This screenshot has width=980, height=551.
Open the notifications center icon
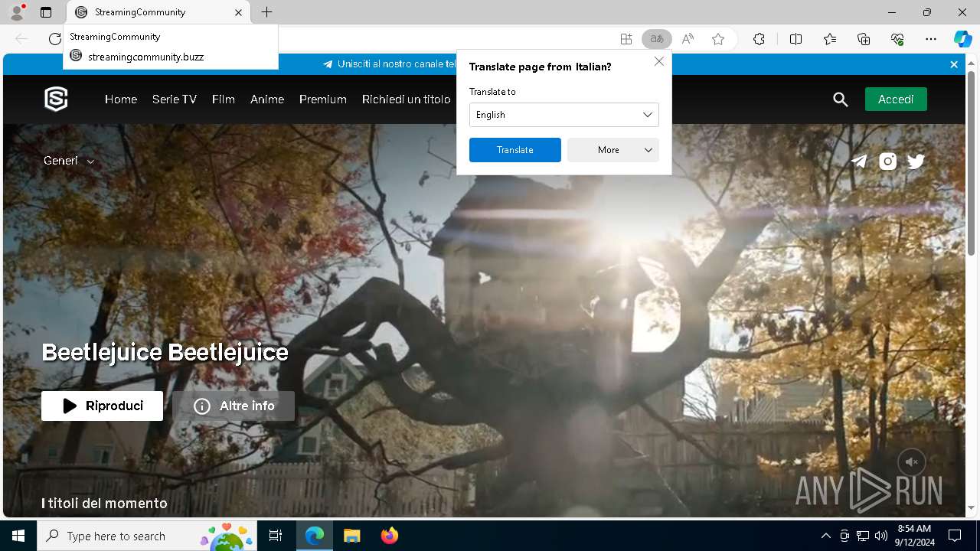coord(955,536)
